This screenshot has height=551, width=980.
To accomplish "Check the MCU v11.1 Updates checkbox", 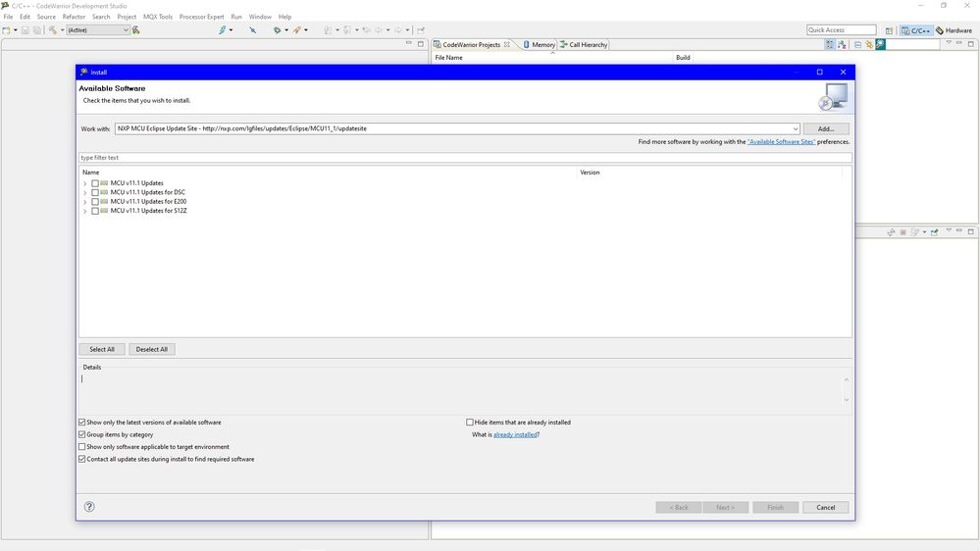I will [x=95, y=183].
